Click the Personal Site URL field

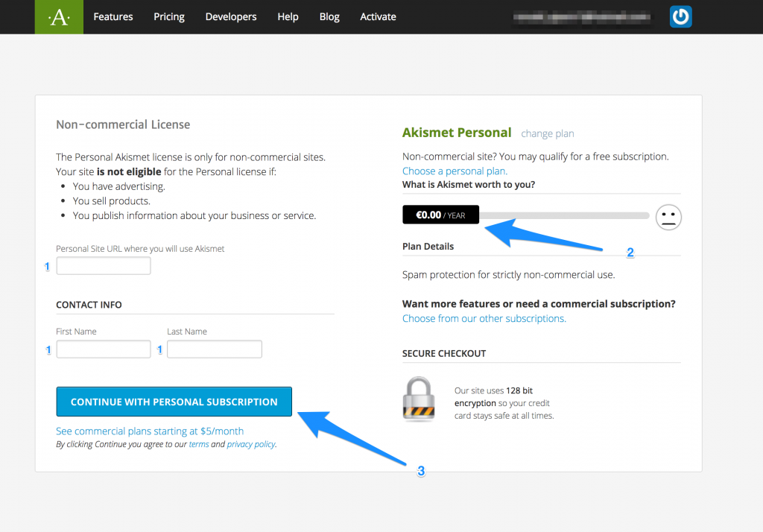tap(104, 266)
